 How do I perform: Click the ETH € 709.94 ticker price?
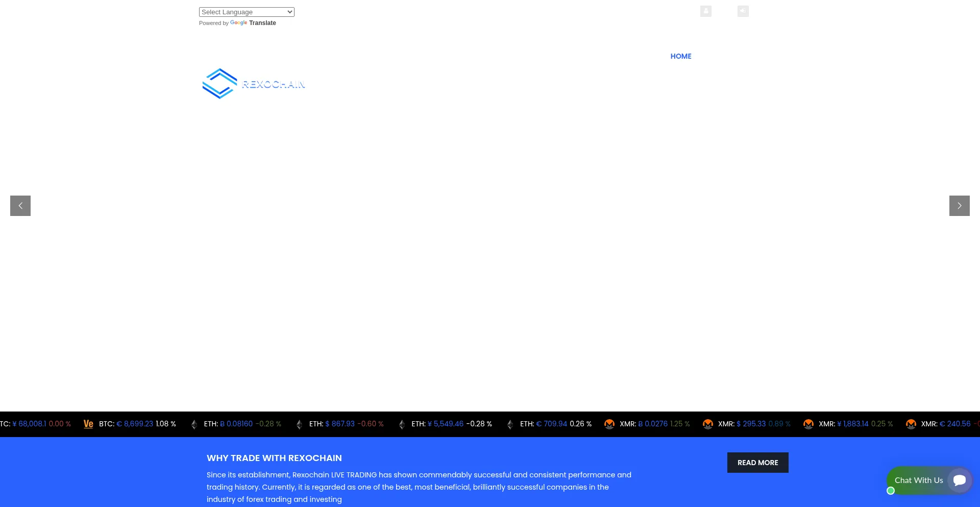(552, 424)
